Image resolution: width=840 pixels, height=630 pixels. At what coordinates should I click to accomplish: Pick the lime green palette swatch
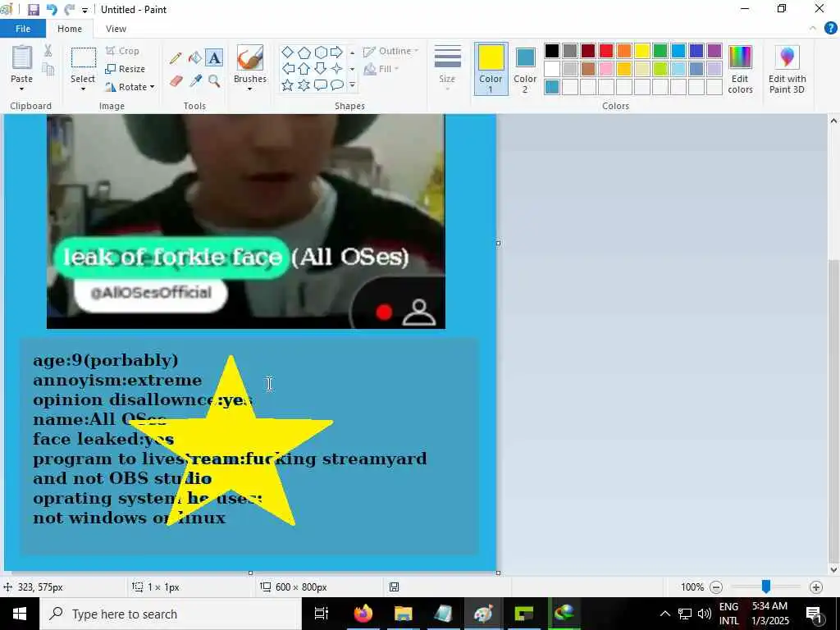tap(660, 69)
